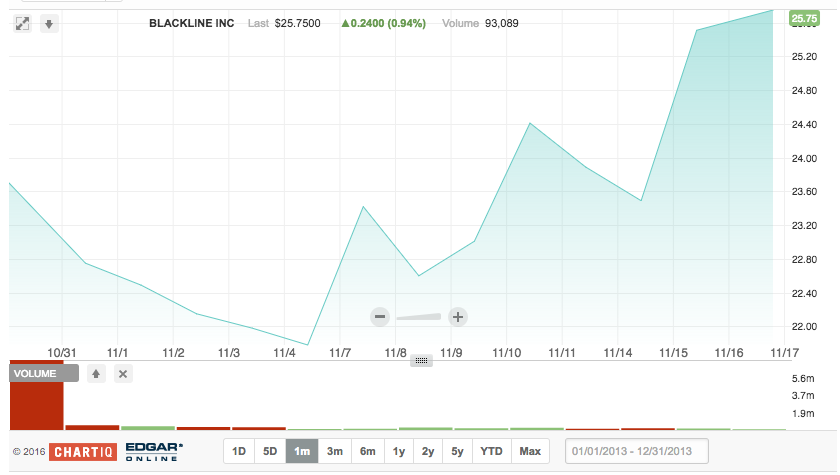Click the 25.20 price axis label

[x=804, y=56]
